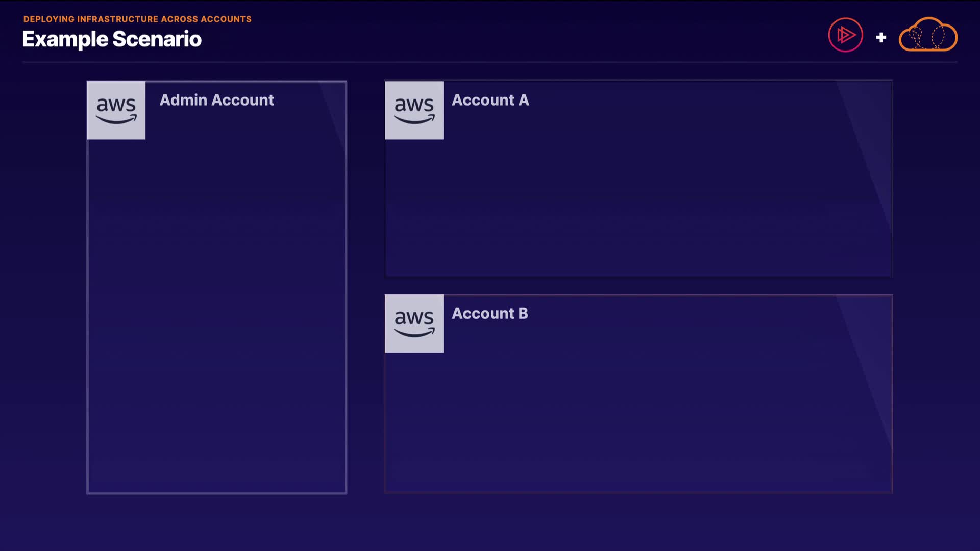This screenshot has width=980, height=551.
Task: Select the Admin Account label
Action: [x=216, y=100]
